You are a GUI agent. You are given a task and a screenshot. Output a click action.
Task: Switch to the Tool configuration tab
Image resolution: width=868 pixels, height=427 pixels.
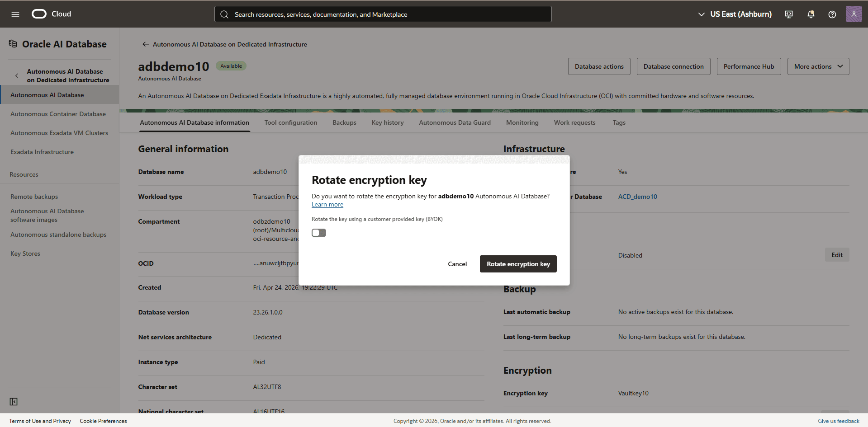291,122
